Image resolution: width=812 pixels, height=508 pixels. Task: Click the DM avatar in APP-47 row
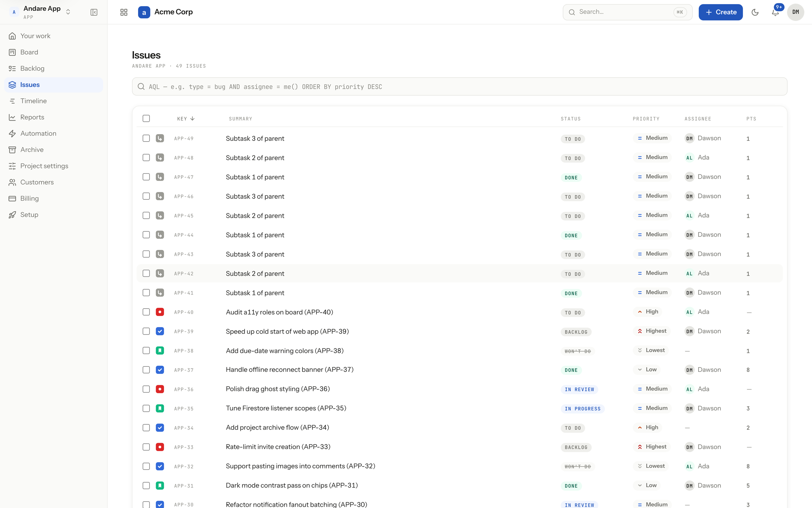pos(689,177)
